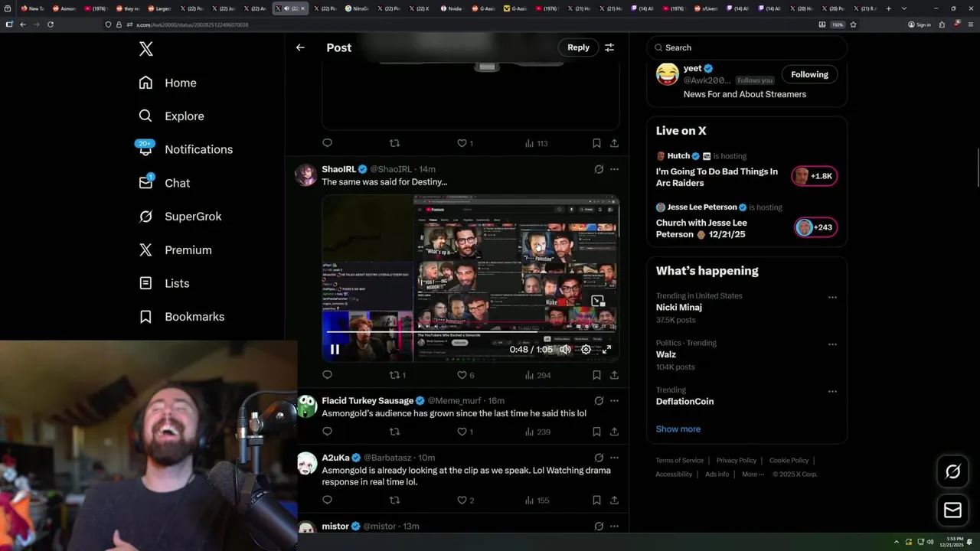Open Privacy Policy link

[737, 461]
